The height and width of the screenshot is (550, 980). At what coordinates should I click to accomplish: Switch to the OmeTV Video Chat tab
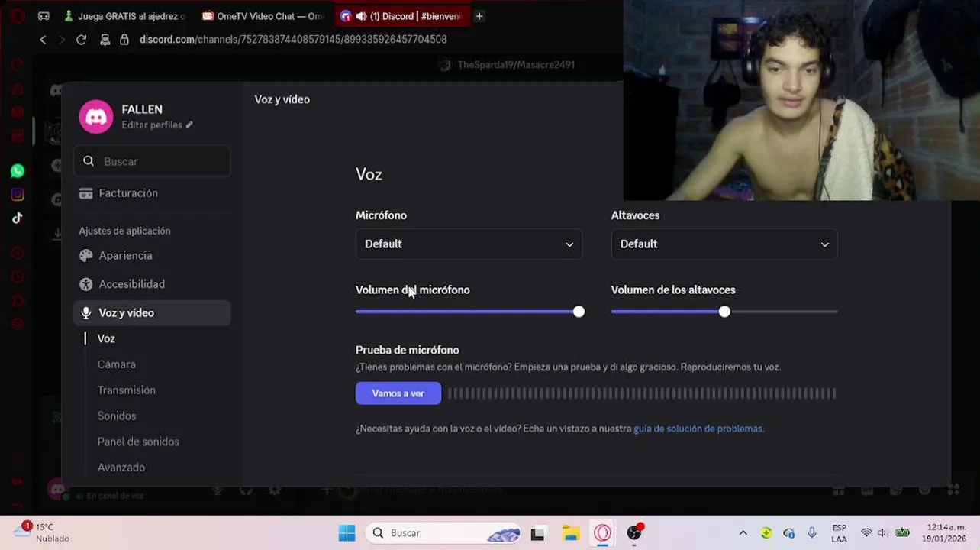click(263, 16)
